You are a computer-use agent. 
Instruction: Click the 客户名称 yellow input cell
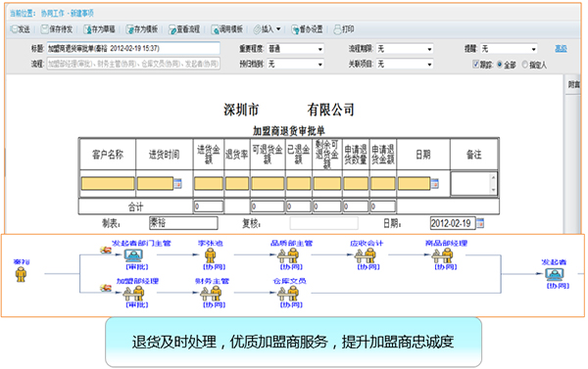click(108, 184)
